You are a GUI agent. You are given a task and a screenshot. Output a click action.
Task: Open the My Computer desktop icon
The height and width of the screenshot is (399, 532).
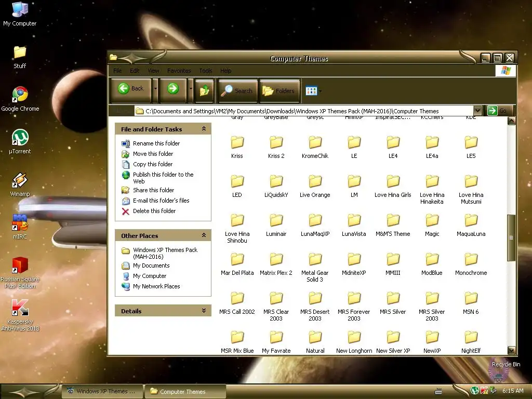pyautogui.click(x=20, y=14)
